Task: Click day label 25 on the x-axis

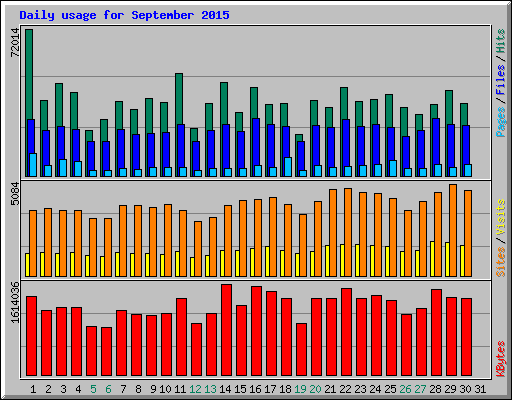Action: pyautogui.click(x=390, y=389)
